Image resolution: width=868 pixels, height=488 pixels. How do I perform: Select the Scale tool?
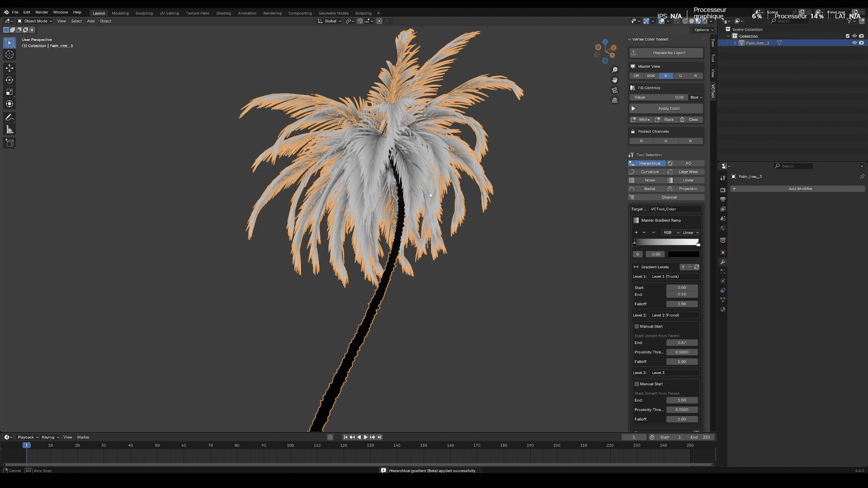[9, 92]
